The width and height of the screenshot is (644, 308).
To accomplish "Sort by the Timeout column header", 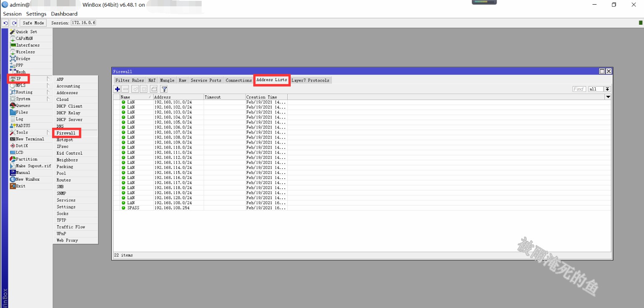I will click(224, 97).
